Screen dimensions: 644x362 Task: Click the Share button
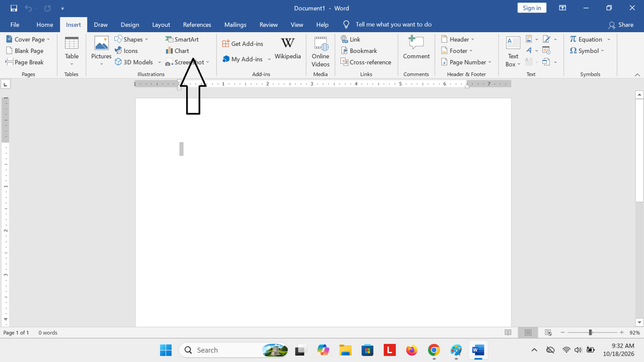621,25
